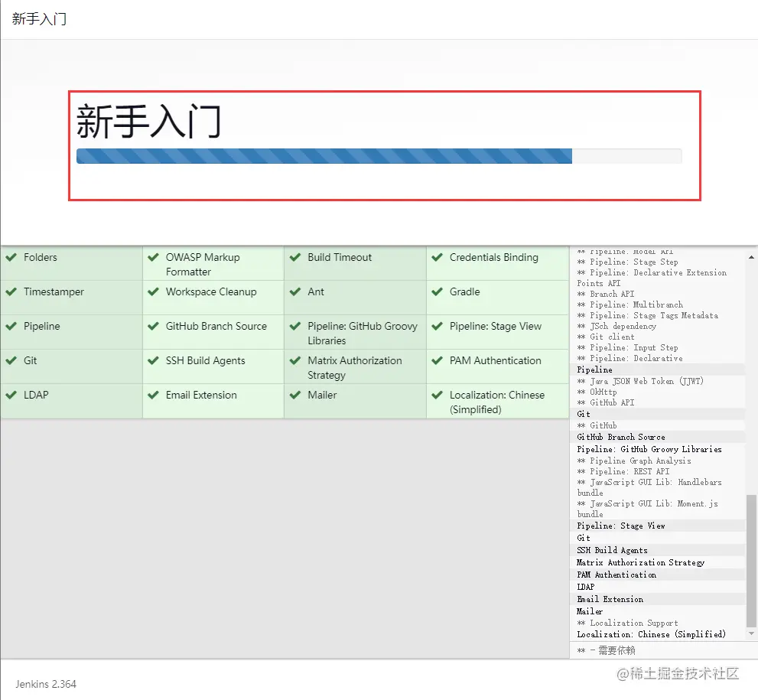Screen dimensions: 758x700
Task: Click the Workspace Cleanup plugin name
Action: (211, 292)
